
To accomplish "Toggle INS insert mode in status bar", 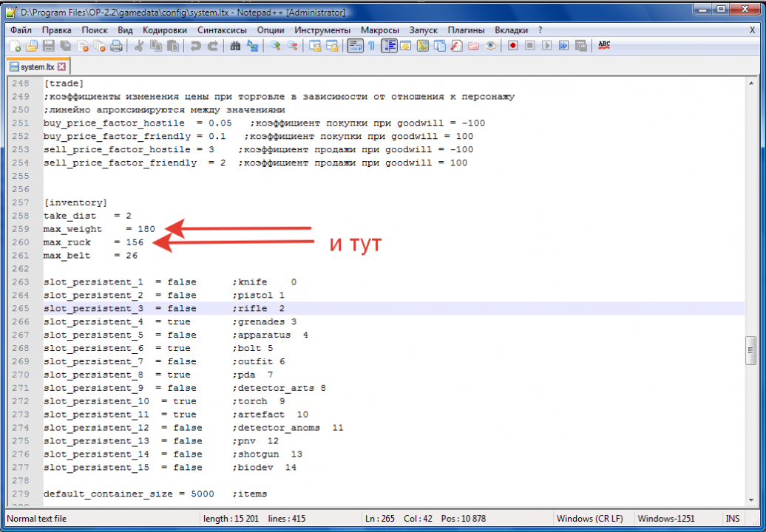I will [733, 519].
